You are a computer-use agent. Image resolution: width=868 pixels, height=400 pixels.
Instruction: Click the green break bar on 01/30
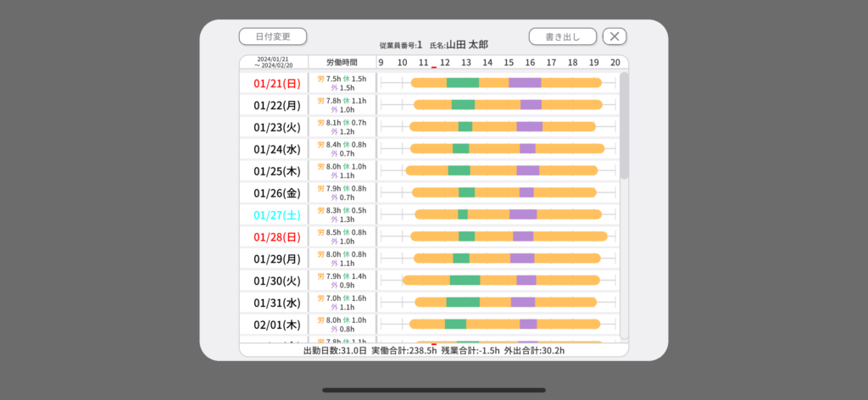pos(465,281)
